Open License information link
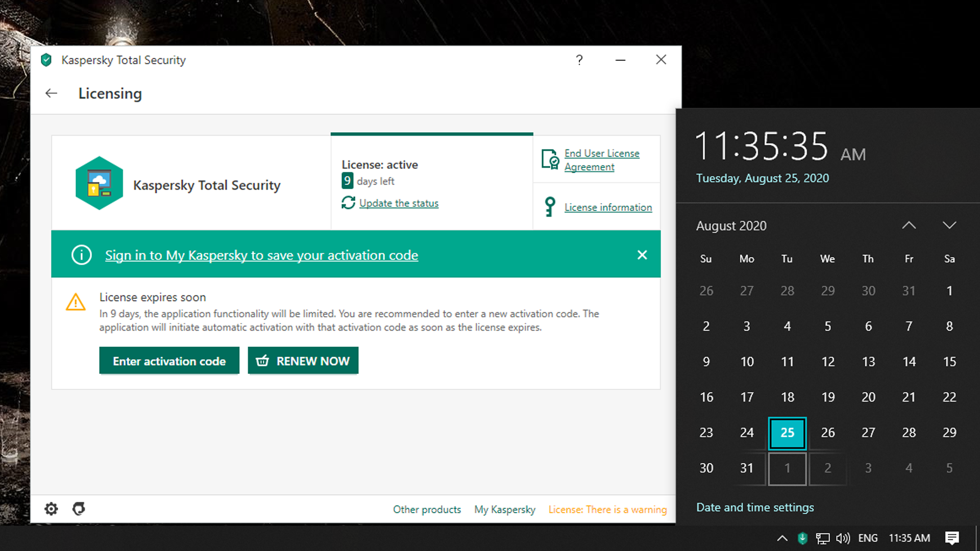Image resolution: width=980 pixels, height=551 pixels. pyautogui.click(x=608, y=208)
